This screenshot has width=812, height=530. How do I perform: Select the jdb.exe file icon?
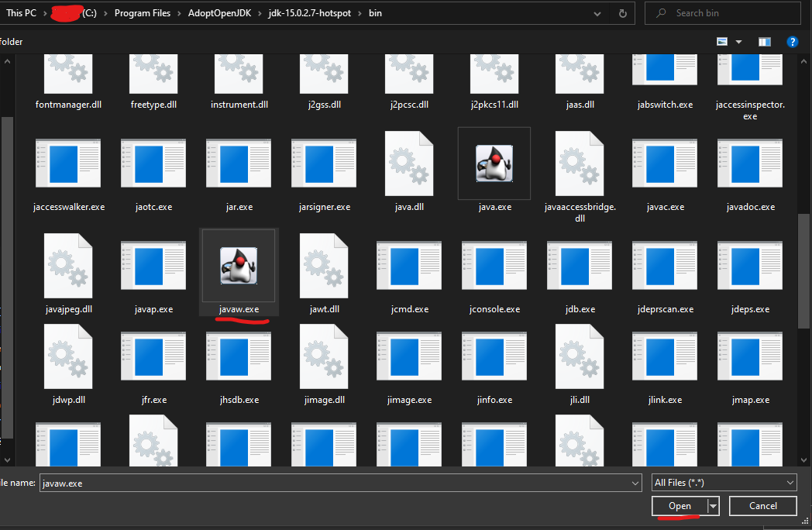pyautogui.click(x=580, y=265)
